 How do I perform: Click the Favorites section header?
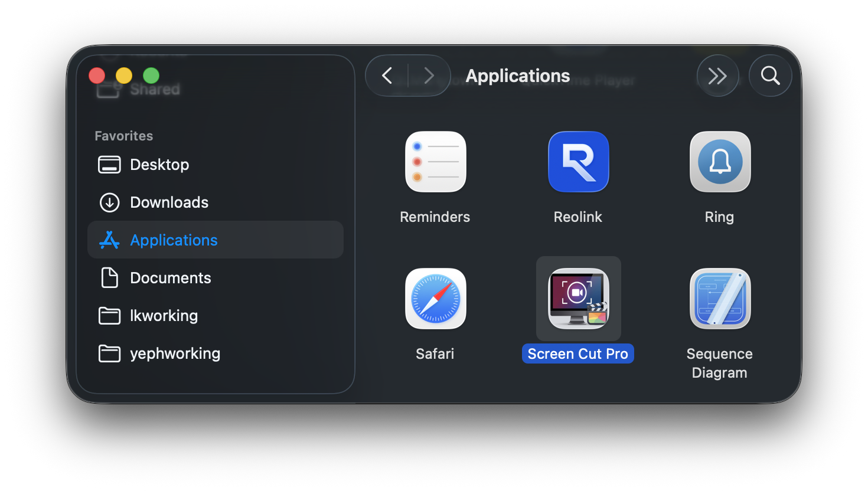pyautogui.click(x=124, y=136)
